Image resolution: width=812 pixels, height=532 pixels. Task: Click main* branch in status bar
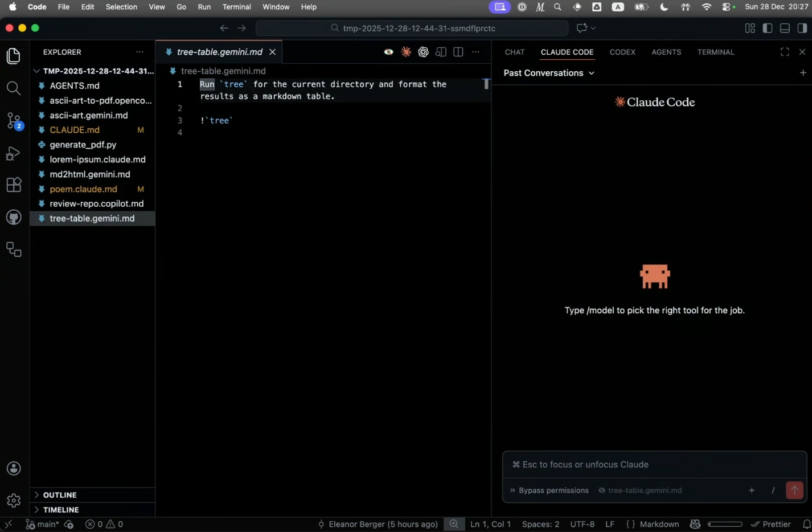[x=43, y=524]
